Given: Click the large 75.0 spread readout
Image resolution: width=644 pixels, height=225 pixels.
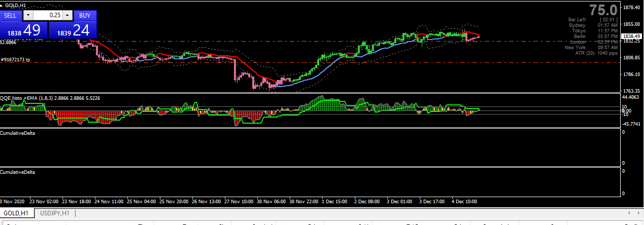Looking at the screenshot, I should pos(603,10).
